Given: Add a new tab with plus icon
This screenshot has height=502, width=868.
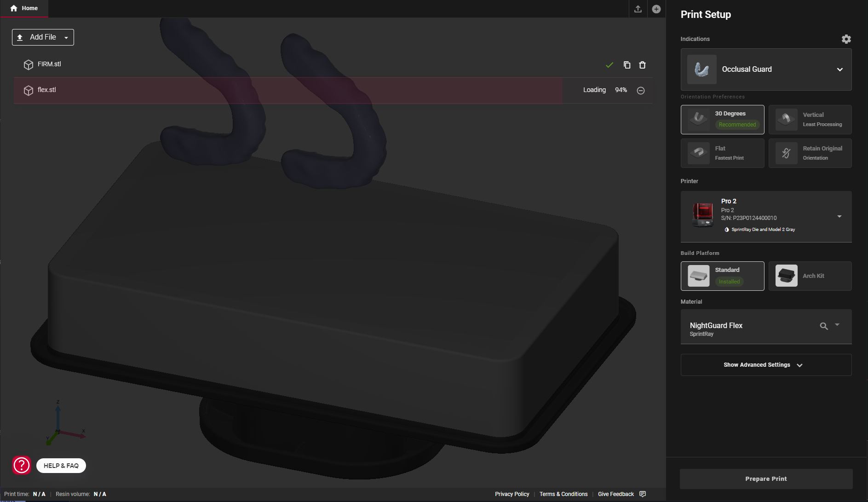Looking at the screenshot, I should tap(656, 9).
